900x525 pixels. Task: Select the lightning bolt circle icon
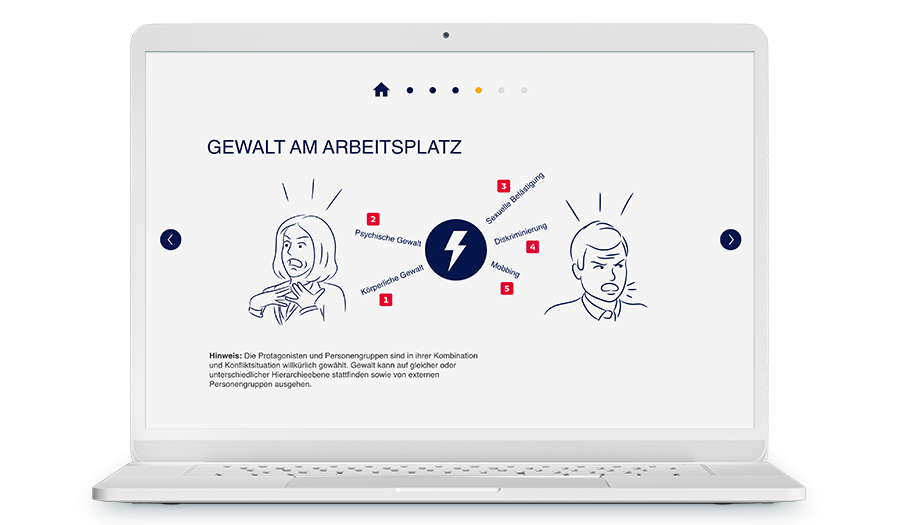[x=456, y=250]
